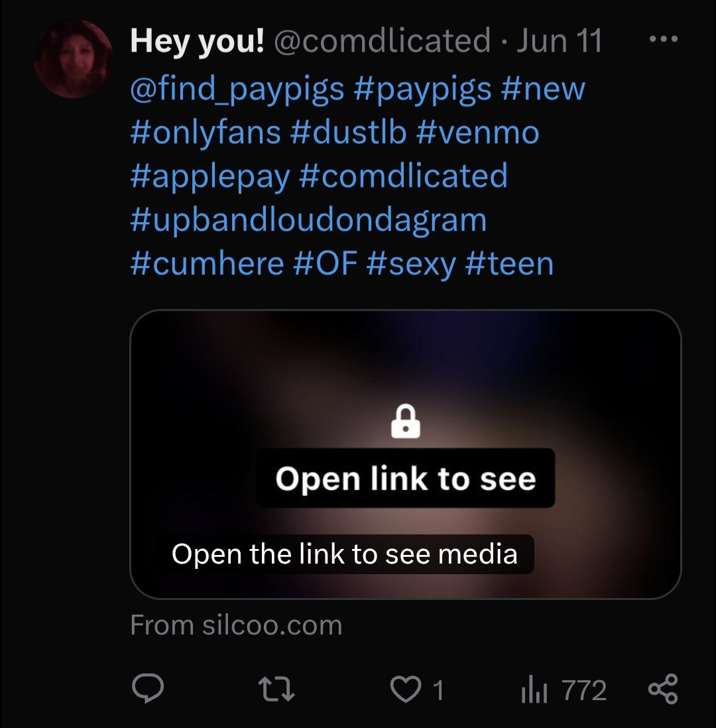Open the Jun 11 post timestamp
Screen dimensions: 716x728
(559, 41)
